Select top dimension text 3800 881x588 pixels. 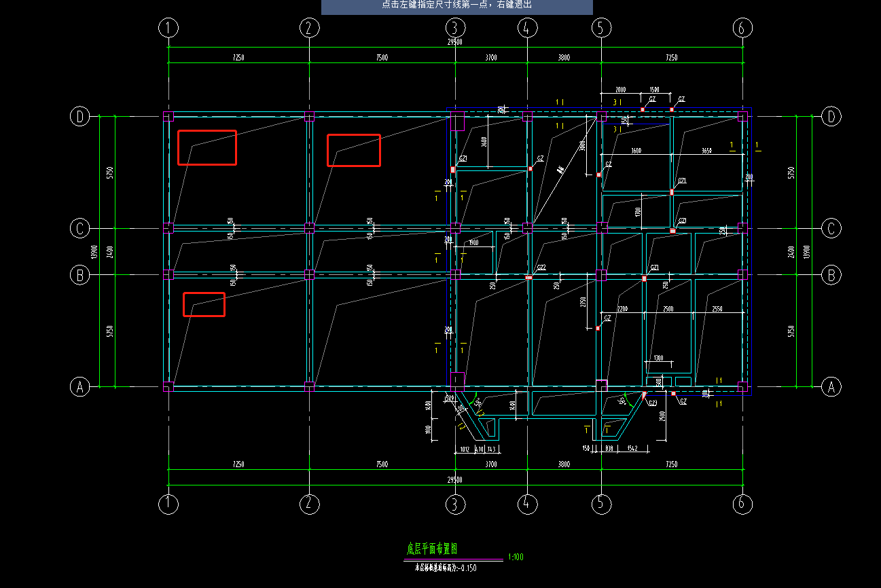pos(564,58)
